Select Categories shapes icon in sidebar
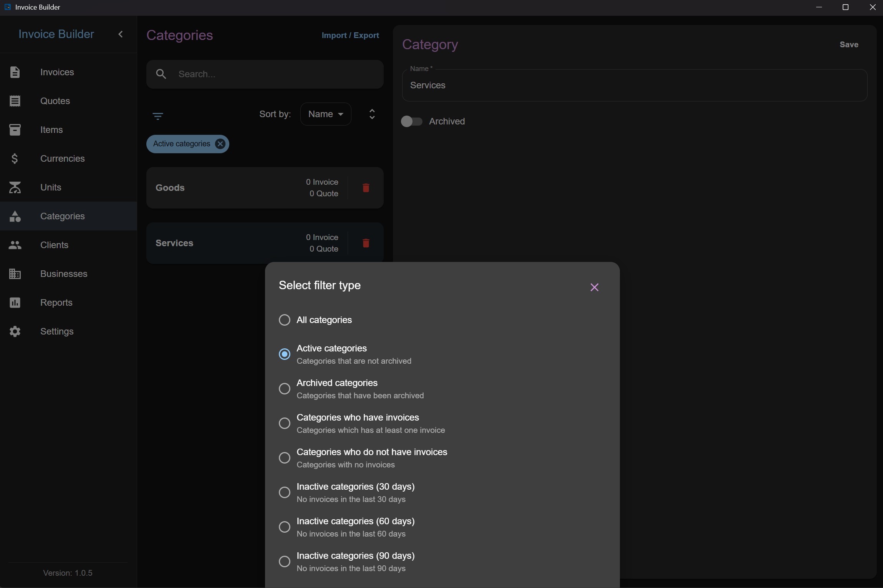The image size is (883, 588). [15, 216]
